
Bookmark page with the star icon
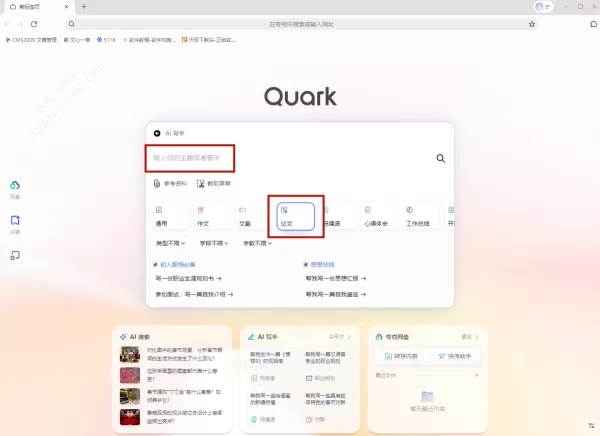532,24
